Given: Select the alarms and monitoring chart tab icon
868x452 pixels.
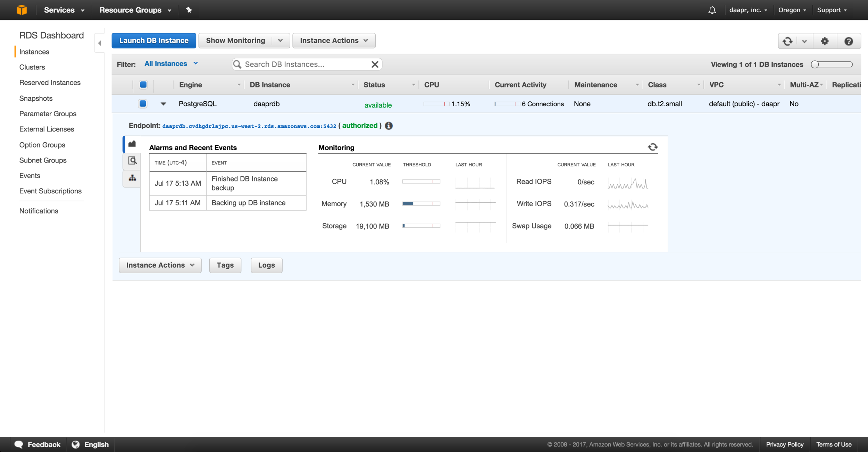Looking at the screenshot, I should [x=132, y=144].
